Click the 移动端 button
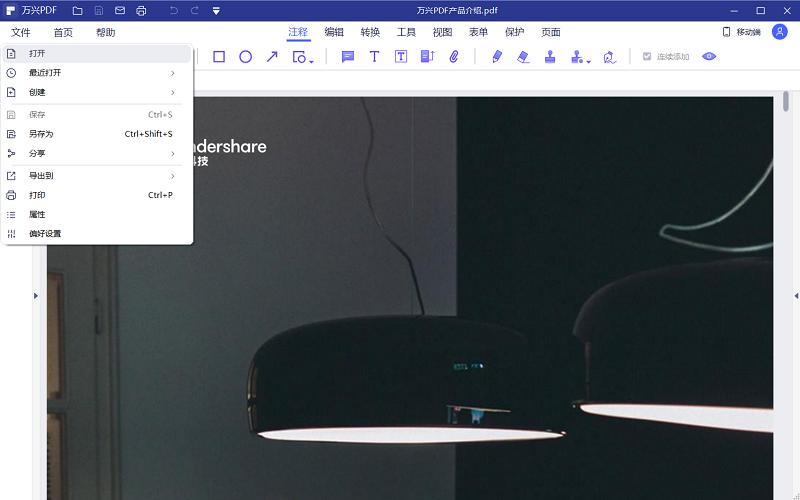Image resolution: width=800 pixels, height=500 pixels. [741, 32]
